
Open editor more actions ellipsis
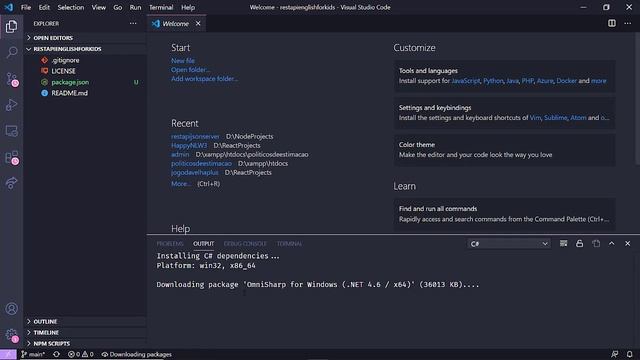point(627,23)
